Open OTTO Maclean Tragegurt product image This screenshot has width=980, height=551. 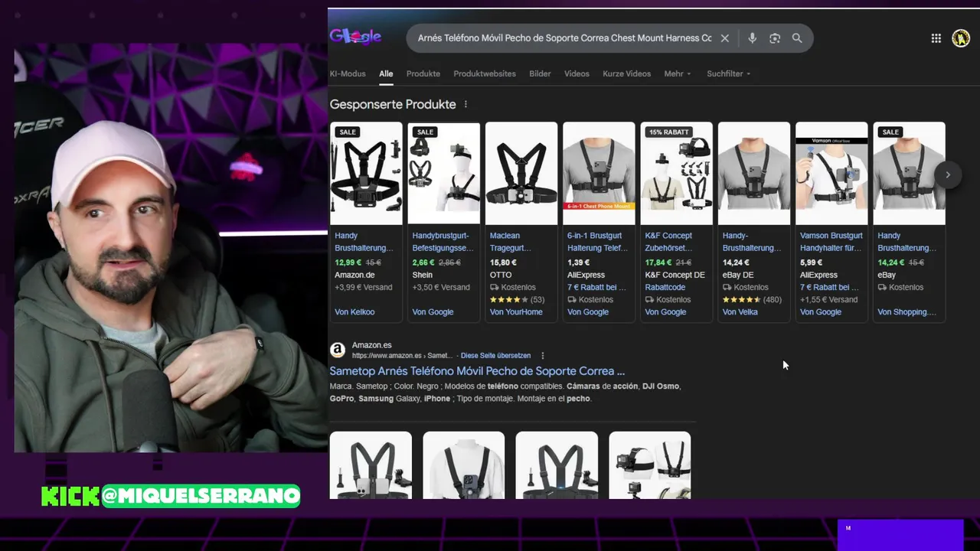[521, 173]
